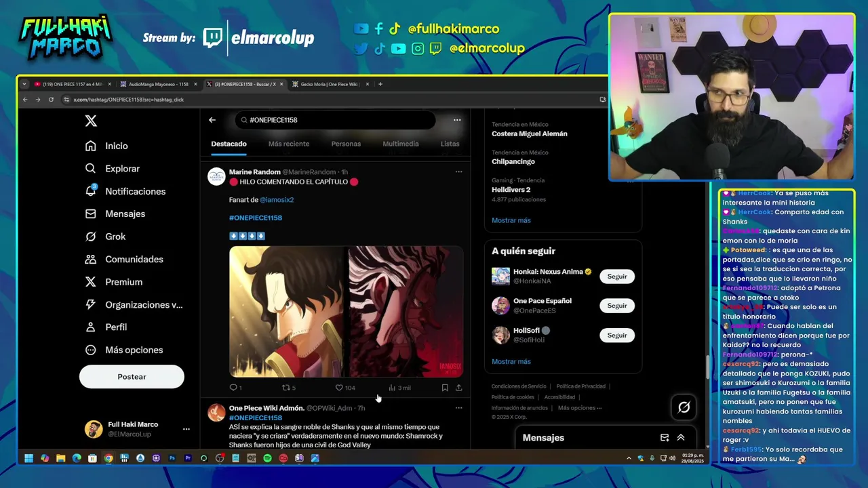
Task: Expand Más opciones in footer links
Action: tap(579, 408)
